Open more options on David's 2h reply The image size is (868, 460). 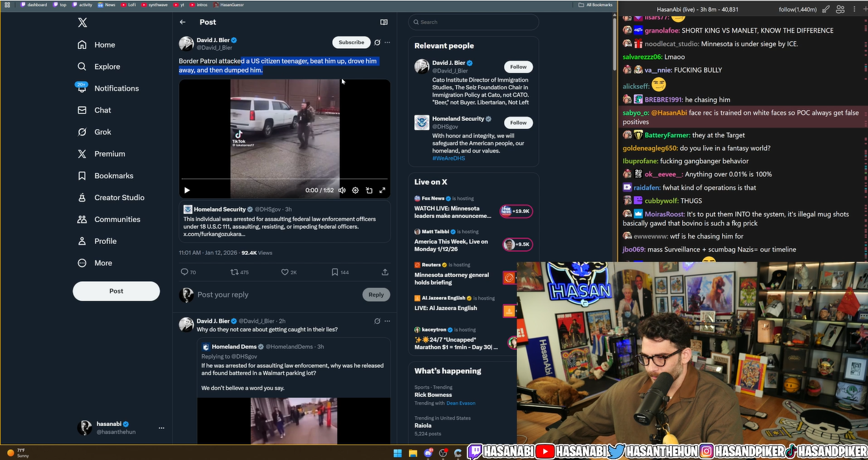tap(387, 321)
